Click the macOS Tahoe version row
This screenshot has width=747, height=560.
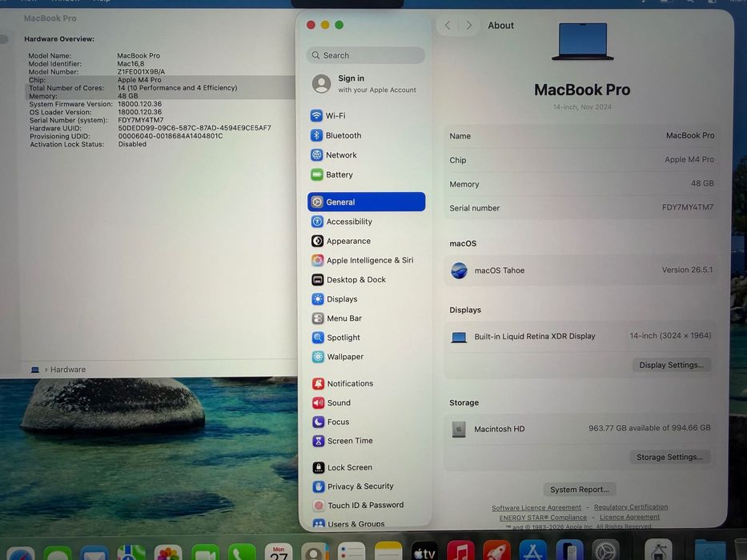[x=581, y=270]
